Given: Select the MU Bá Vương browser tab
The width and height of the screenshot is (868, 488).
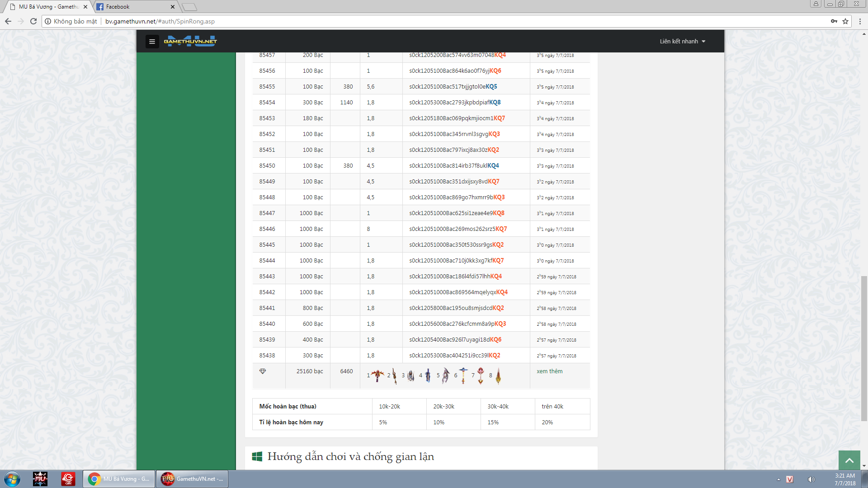Looking at the screenshot, I should [49, 7].
